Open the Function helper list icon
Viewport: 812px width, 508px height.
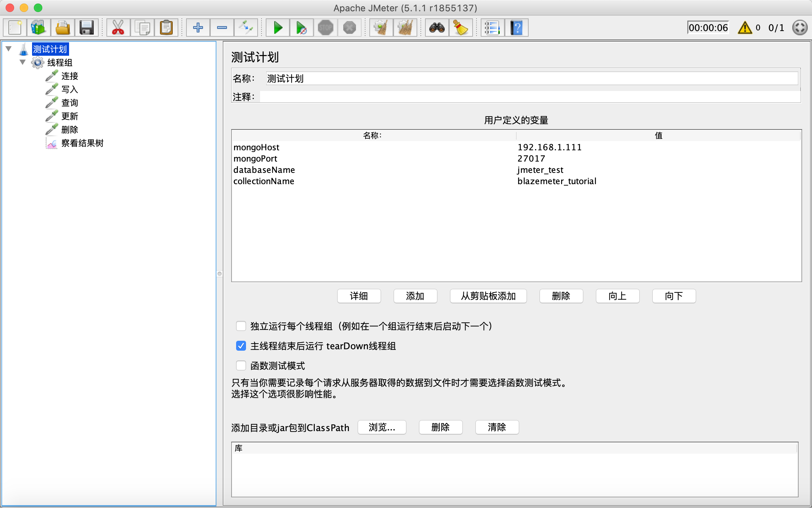tap(493, 28)
